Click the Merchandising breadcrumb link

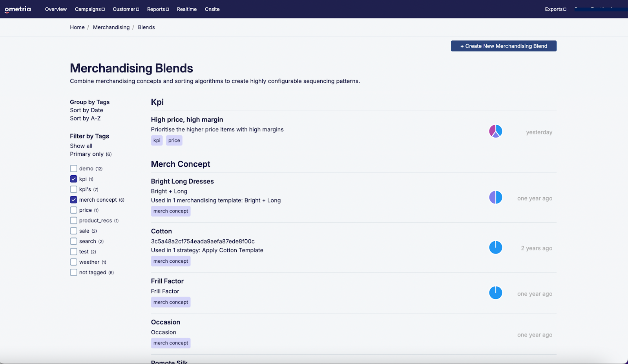coord(111,27)
